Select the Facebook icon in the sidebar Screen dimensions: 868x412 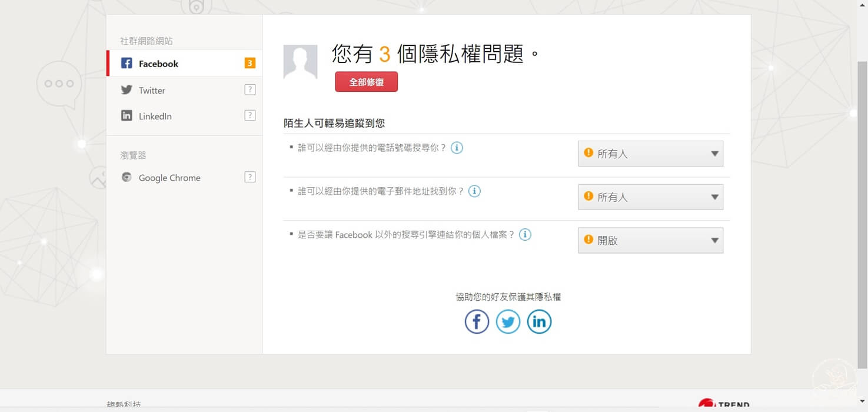point(126,63)
